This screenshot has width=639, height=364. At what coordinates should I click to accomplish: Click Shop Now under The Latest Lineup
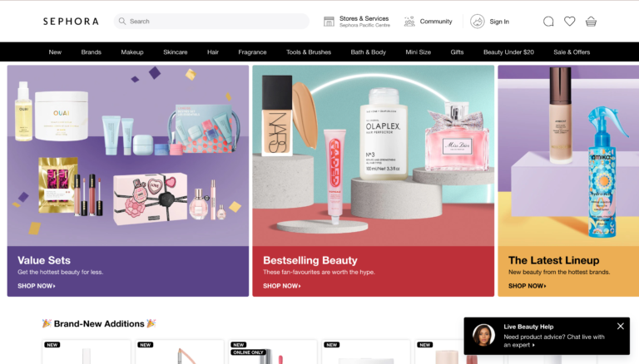(x=528, y=286)
